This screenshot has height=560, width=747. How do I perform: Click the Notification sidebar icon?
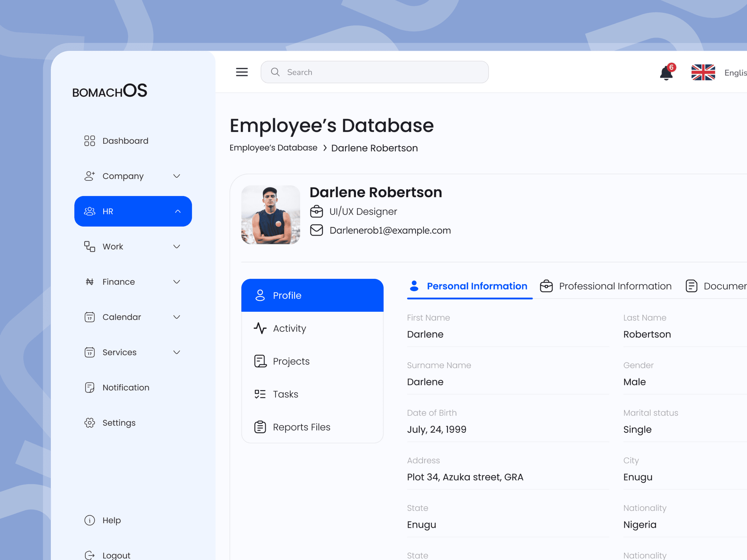pyautogui.click(x=89, y=388)
